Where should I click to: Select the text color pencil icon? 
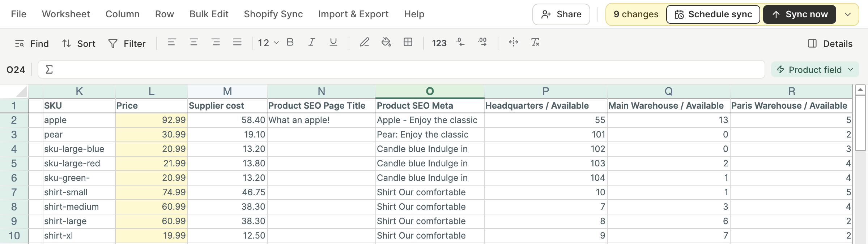pyautogui.click(x=365, y=43)
